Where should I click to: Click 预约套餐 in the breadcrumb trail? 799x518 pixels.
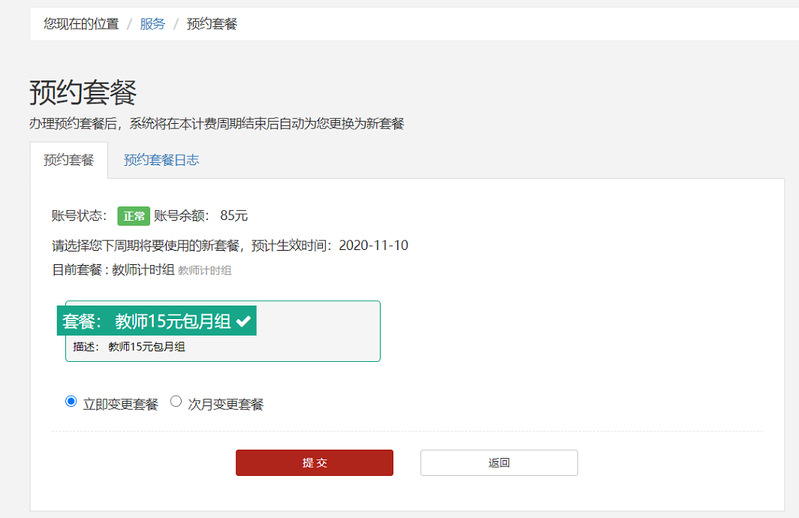coord(212,23)
